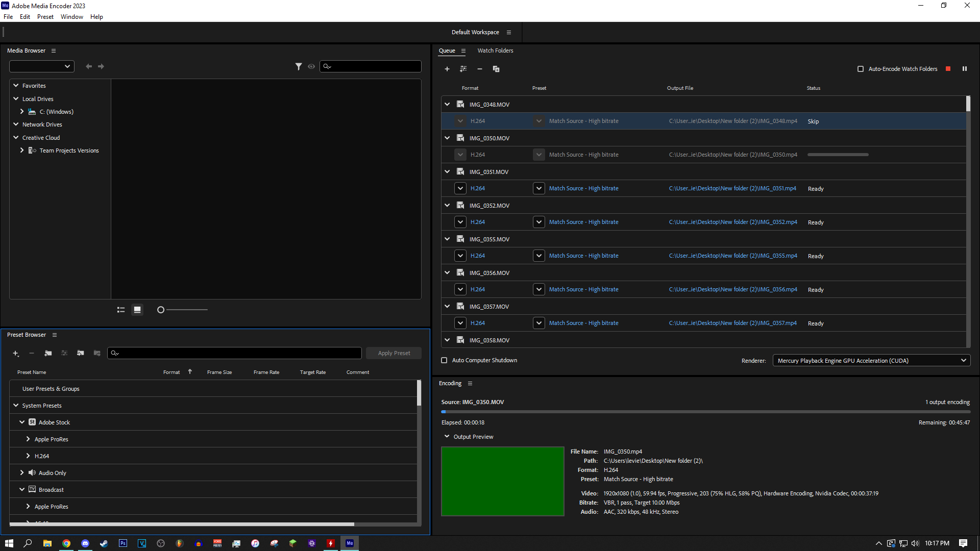This screenshot has width=980, height=551.
Task: Open Steam from the taskbar
Action: pyautogui.click(x=104, y=543)
